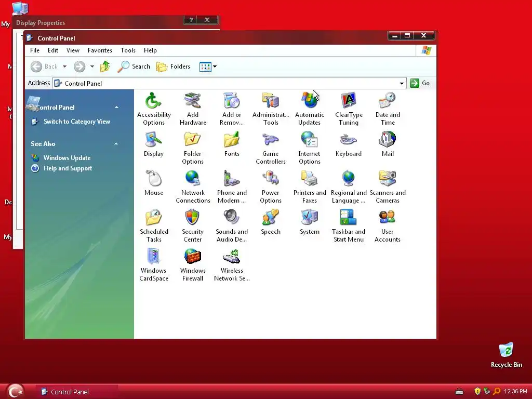Image resolution: width=532 pixels, height=399 pixels.
Task: Open Printers and Faxes icon
Action: (x=310, y=187)
